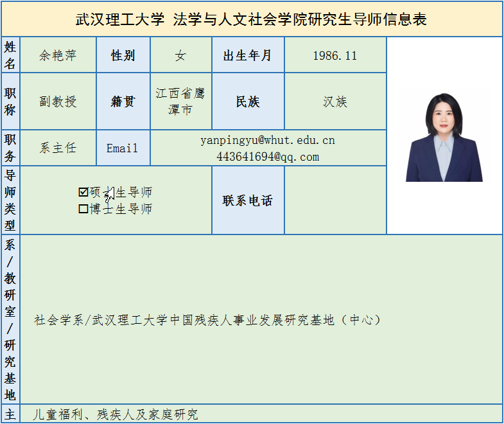Click the 籍贯 label cell

click(123, 102)
